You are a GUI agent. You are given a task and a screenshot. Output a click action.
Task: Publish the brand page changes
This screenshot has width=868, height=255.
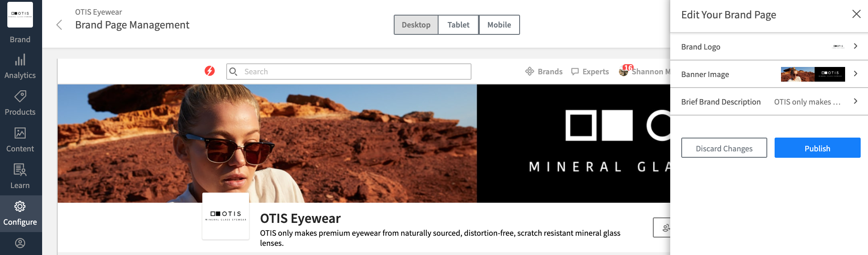point(818,148)
